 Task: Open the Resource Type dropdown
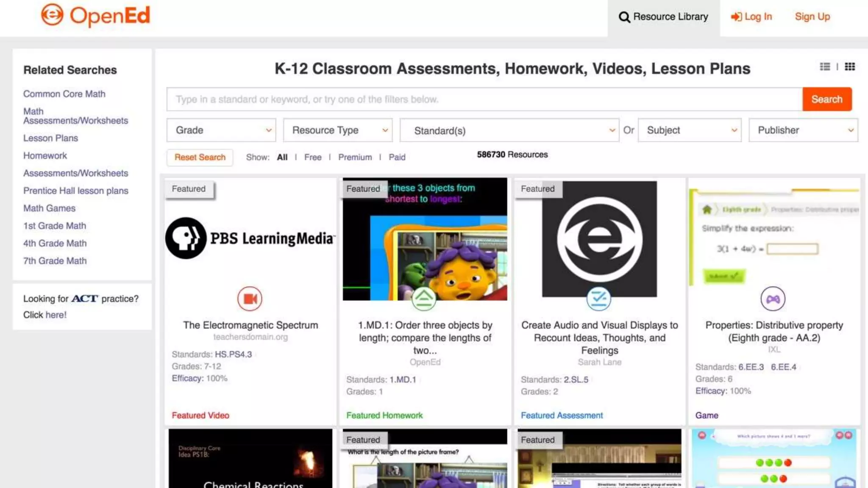click(x=337, y=130)
